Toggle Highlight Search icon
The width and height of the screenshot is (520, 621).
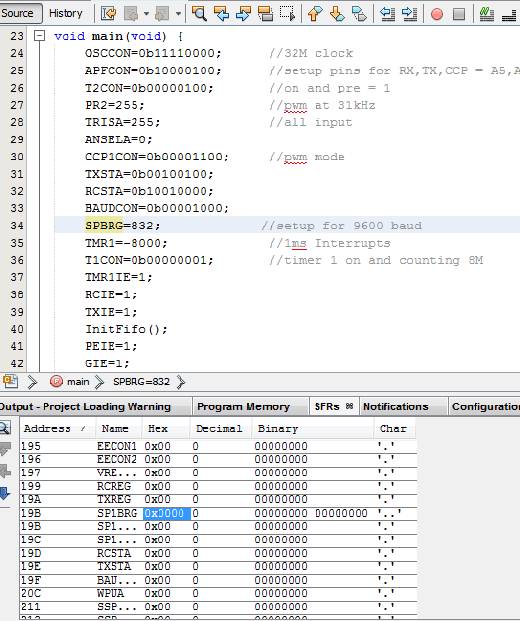pos(265,13)
